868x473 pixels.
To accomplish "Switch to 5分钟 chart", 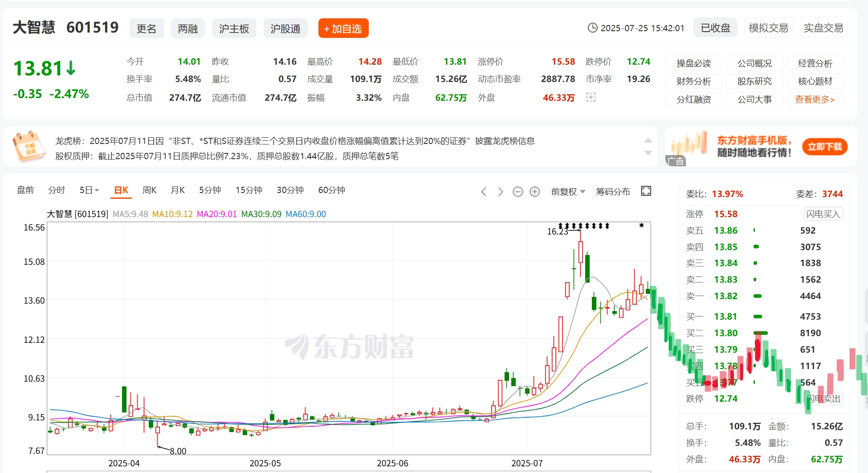I will click(x=210, y=190).
